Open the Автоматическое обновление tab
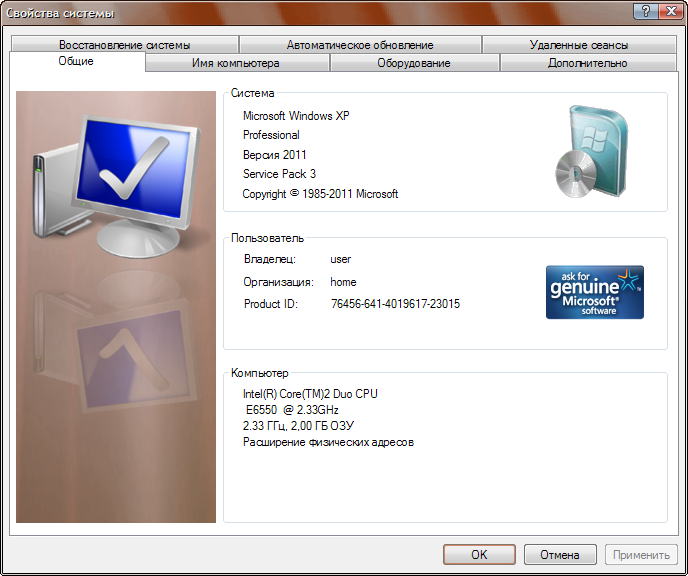This screenshot has width=688, height=576. 360,45
